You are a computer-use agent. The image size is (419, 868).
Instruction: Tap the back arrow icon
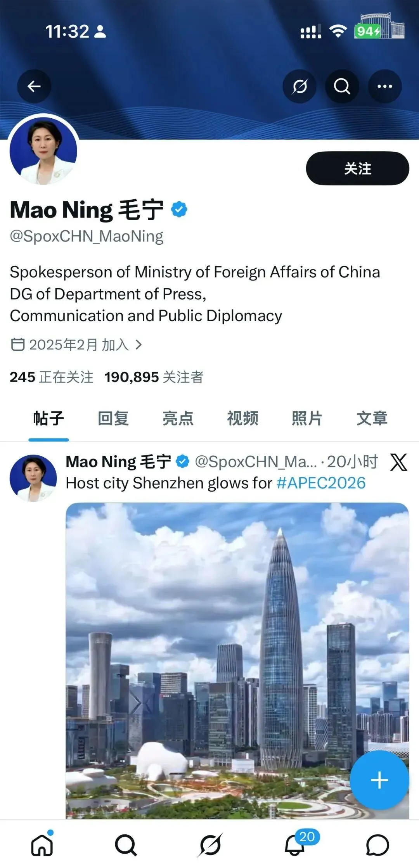[34, 86]
